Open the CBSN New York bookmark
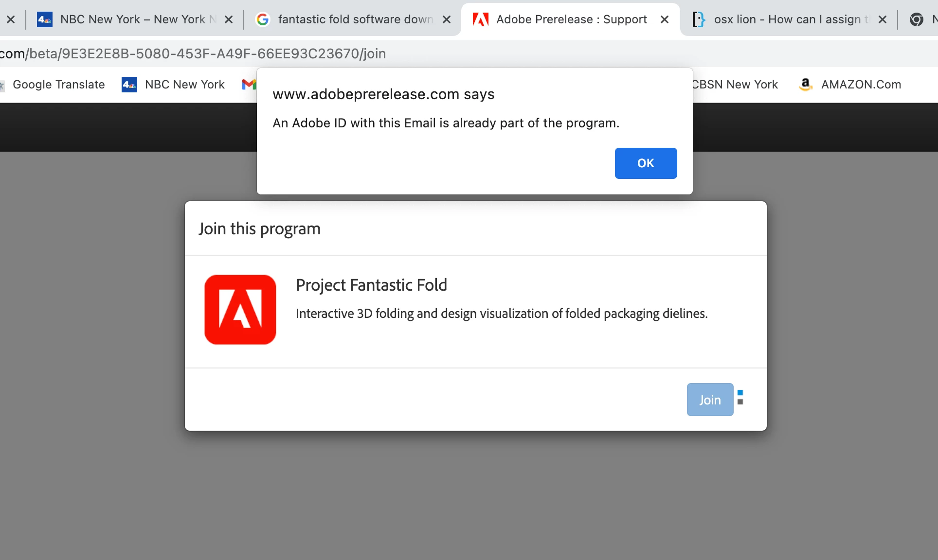Image resolution: width=938 pixels, height=560 pixels. tap(735, 85)
